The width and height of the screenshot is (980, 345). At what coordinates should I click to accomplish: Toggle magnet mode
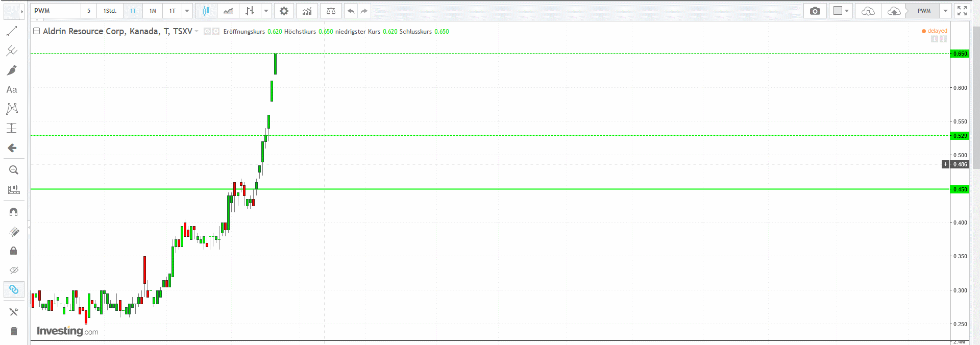(14, 212)
